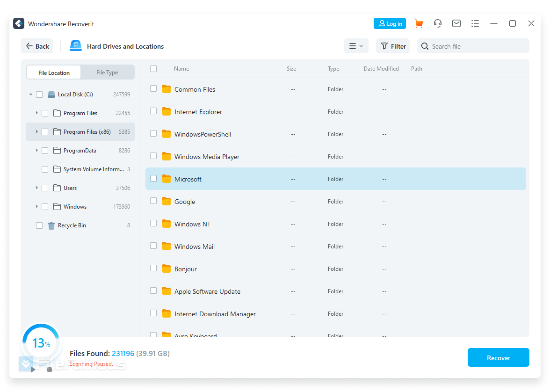The width and height of the screenshot is (550, 392).
Task: Switch to the File Location tab
Action: [54, 73]
